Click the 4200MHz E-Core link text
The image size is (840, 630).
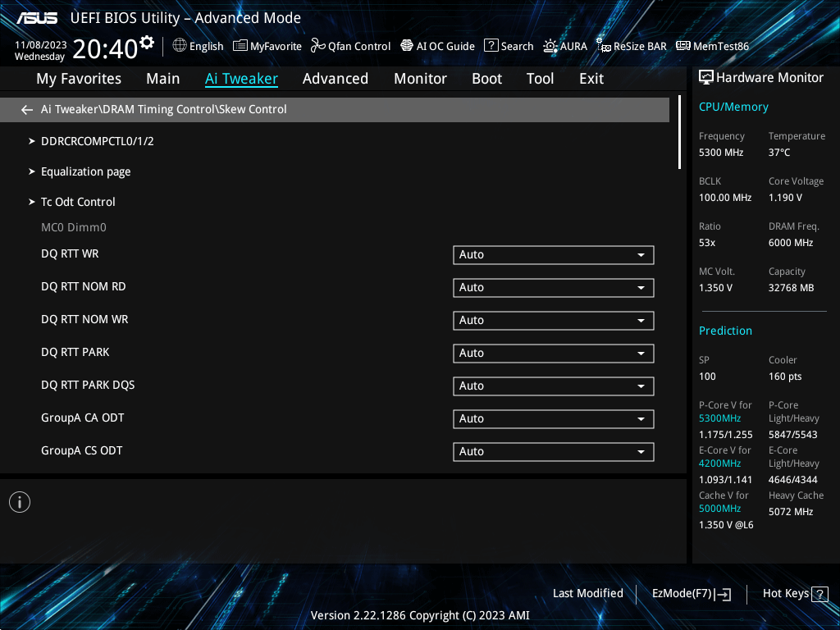coord(719,464)
